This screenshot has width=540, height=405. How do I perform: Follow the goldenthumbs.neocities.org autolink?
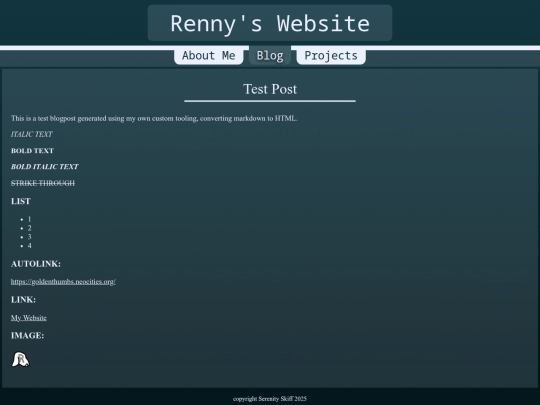(63, 282)
